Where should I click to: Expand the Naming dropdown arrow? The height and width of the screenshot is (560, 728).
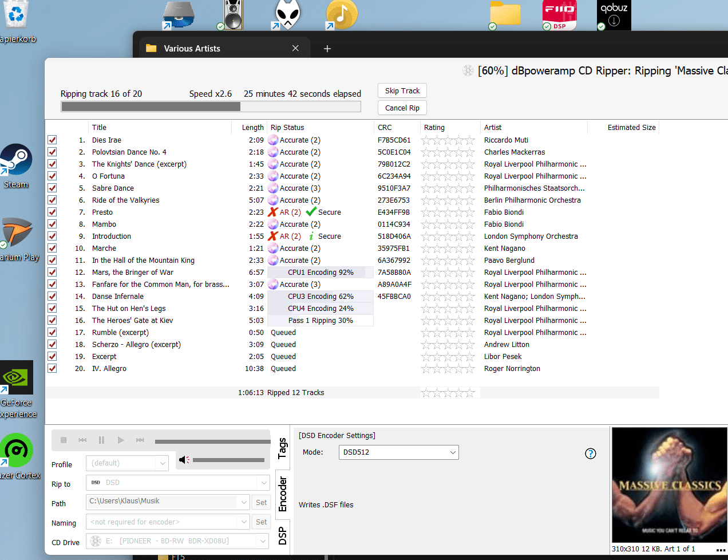[244, 522]
